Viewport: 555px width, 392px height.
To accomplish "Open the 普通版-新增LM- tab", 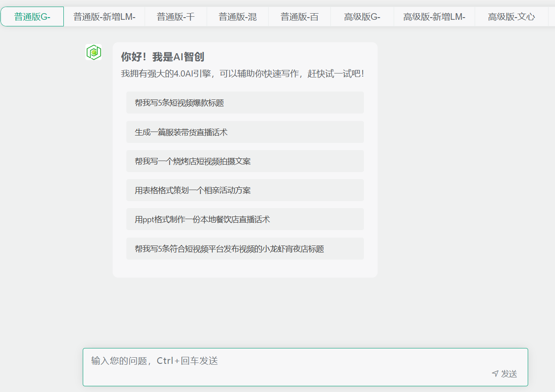I will (x=104, y=17).
